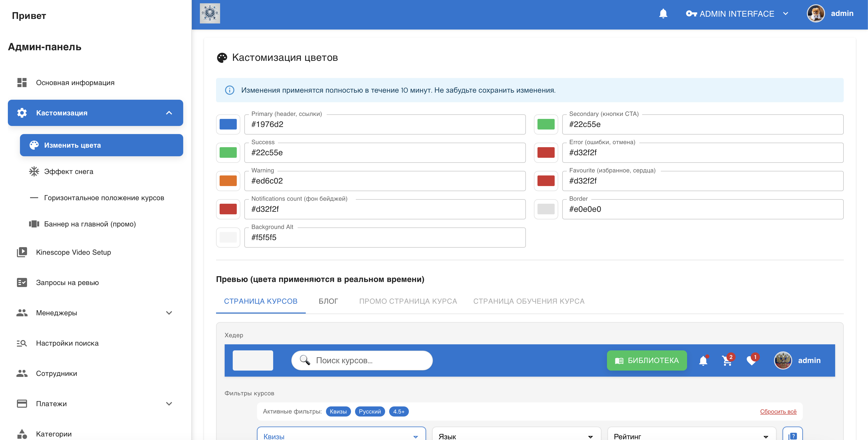Open Горизонтальное положение курсов item

click(101, 198)
